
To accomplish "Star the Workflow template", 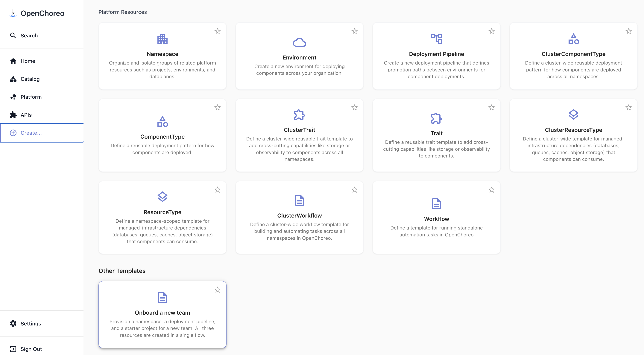I will pyautogui.click(x=491, y=190).
